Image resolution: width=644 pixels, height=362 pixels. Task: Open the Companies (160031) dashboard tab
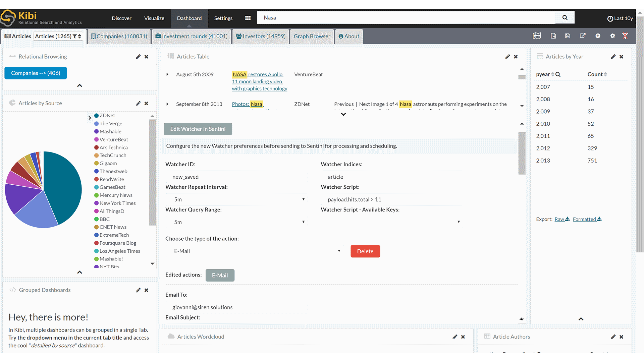coord(119,36)
